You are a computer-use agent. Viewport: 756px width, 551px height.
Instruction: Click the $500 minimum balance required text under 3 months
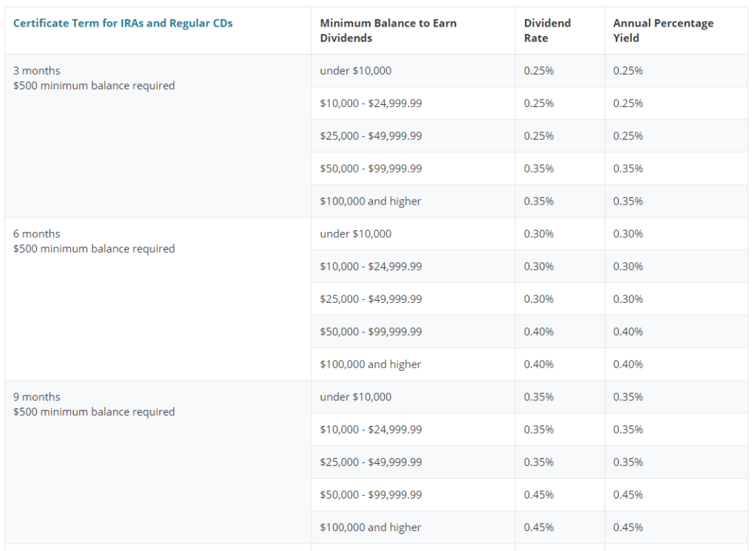(94, 85)
